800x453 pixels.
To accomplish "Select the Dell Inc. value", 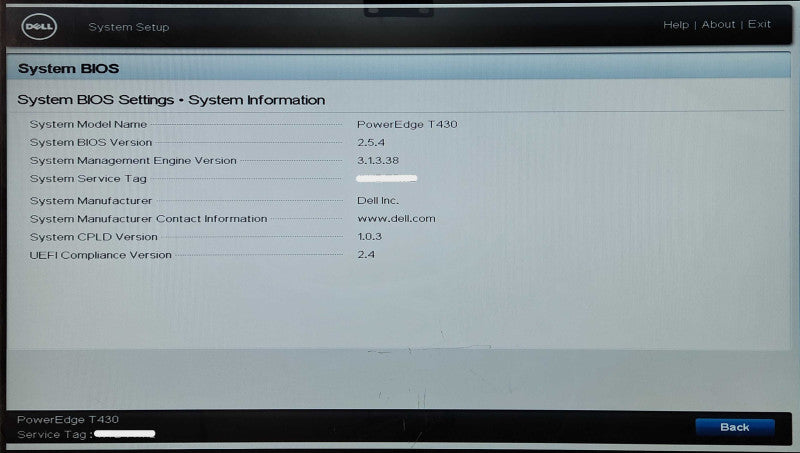I will (x=378, y=200).
